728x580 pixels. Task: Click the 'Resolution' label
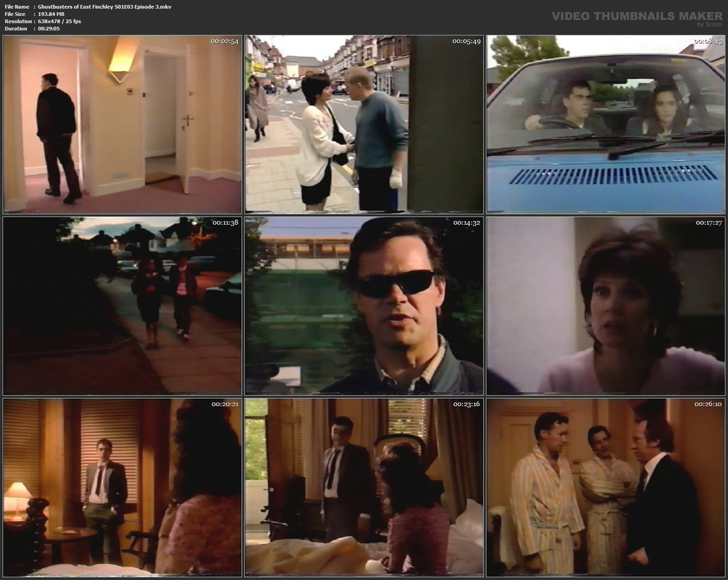[18, 21]
